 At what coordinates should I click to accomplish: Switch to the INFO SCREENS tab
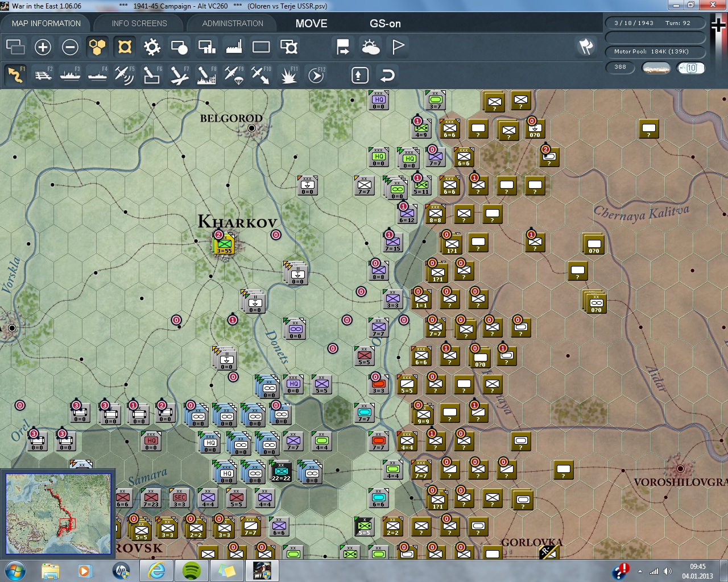[x=139, y=23]
